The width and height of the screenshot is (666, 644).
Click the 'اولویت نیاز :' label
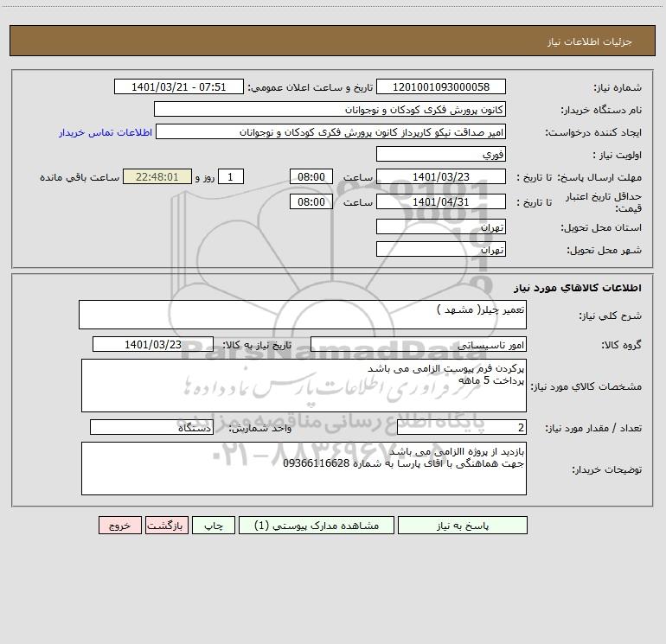[618, 156]
